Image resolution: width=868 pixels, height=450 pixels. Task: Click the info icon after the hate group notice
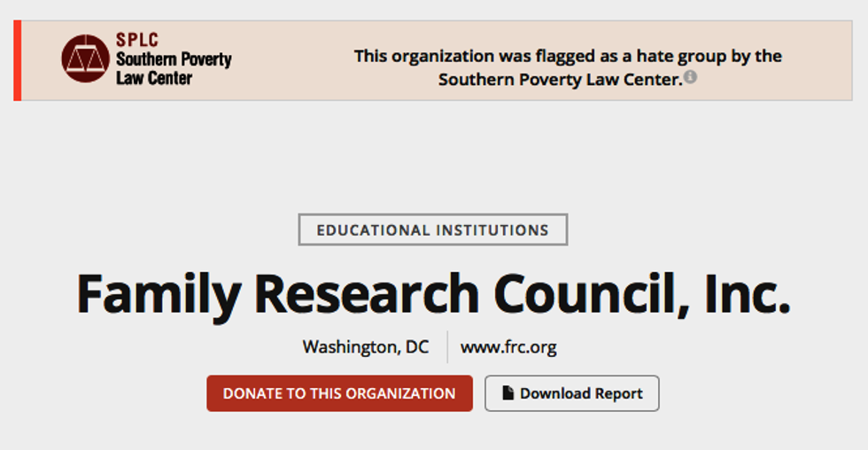tap(690, 77)
